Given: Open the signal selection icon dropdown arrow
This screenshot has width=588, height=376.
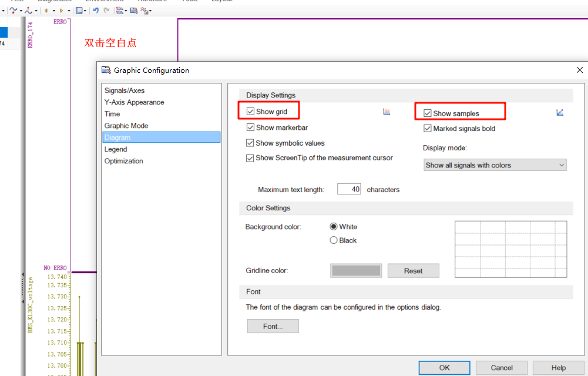Looking at the screenshot, I should [150, 11].
